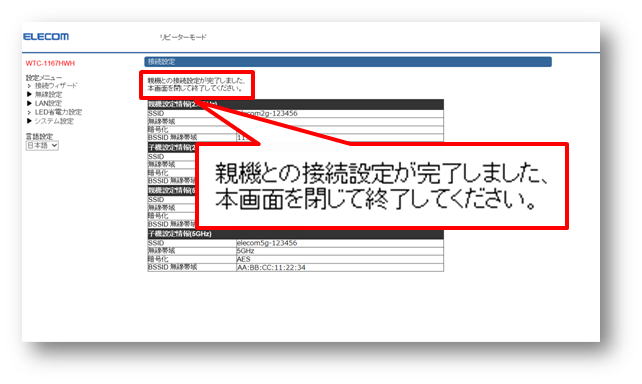642x384 pixels.
Task: Expand the システム設定 triangle arrow
Action: pos(29,121)
